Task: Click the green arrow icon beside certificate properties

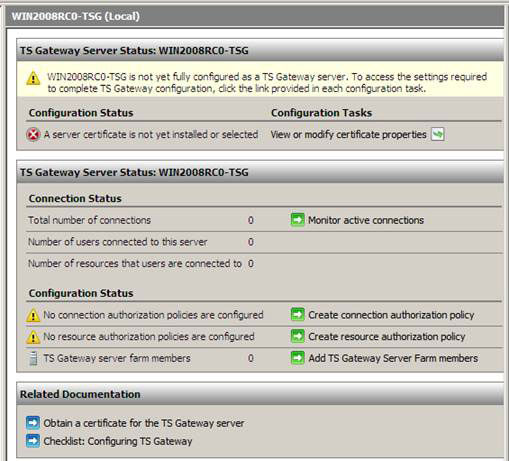Action: (x=438, y=135)
